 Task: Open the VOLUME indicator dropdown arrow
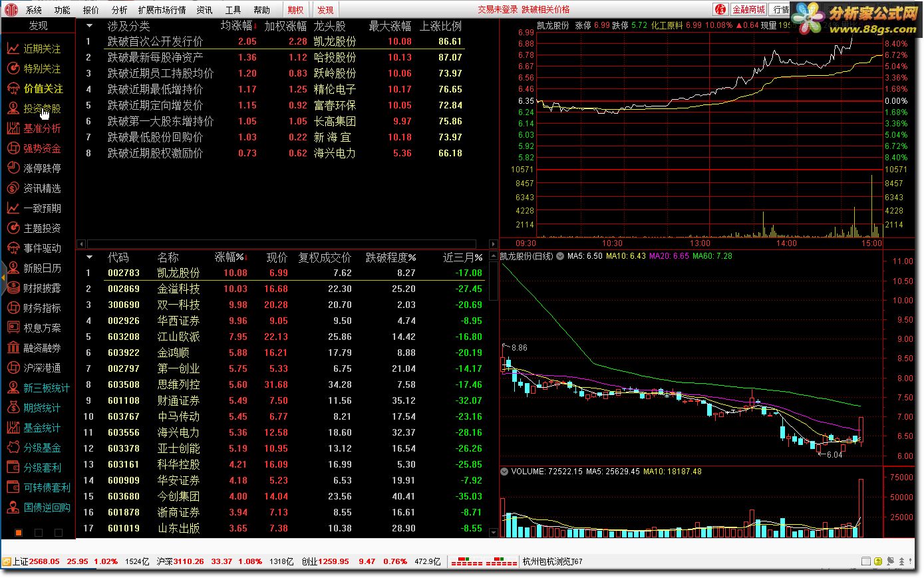click(x=504, y=472)
